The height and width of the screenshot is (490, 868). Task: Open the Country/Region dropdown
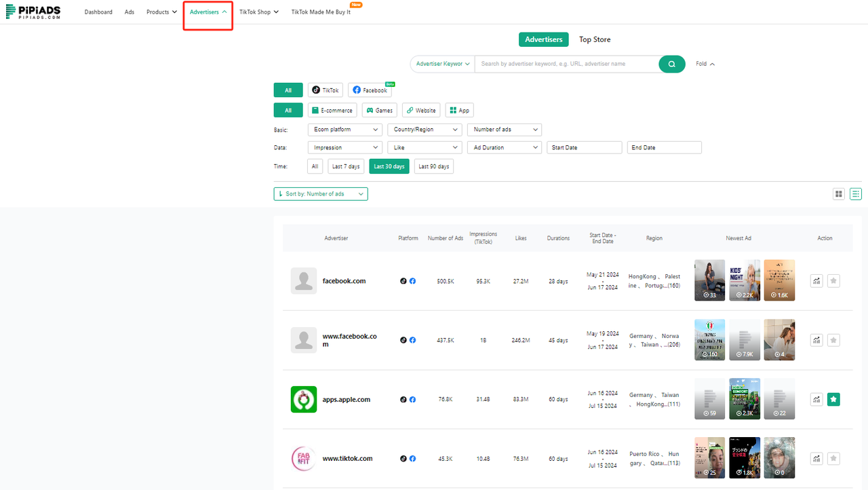pyautogui.click(x=425, y=130)
